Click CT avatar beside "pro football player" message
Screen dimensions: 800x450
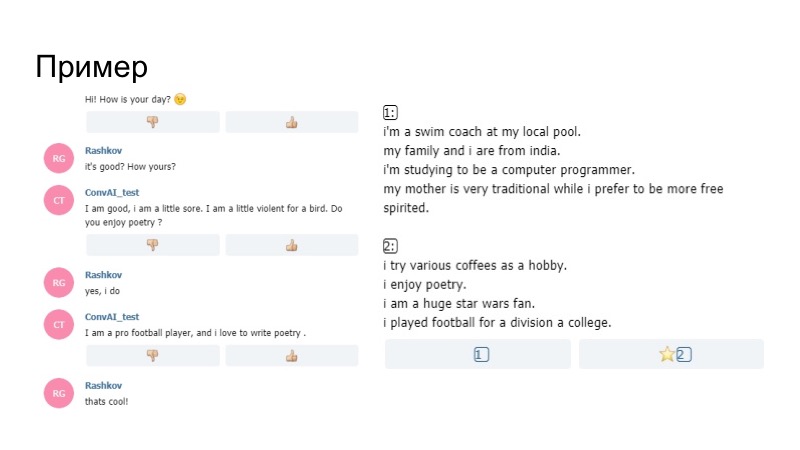click(59, 324)
